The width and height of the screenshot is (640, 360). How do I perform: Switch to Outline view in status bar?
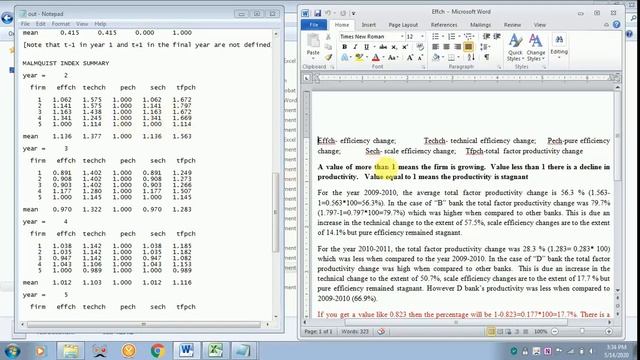pos(517,331)
